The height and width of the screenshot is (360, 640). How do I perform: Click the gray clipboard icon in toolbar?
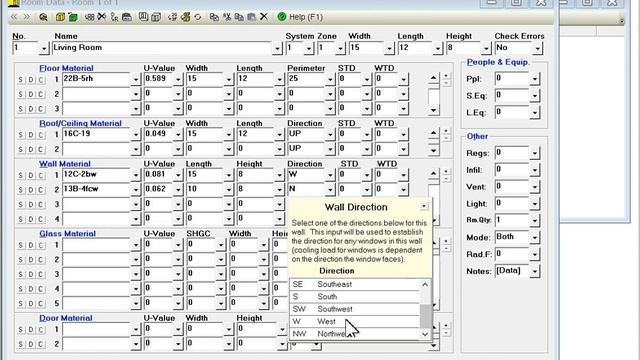coord(251,17)
